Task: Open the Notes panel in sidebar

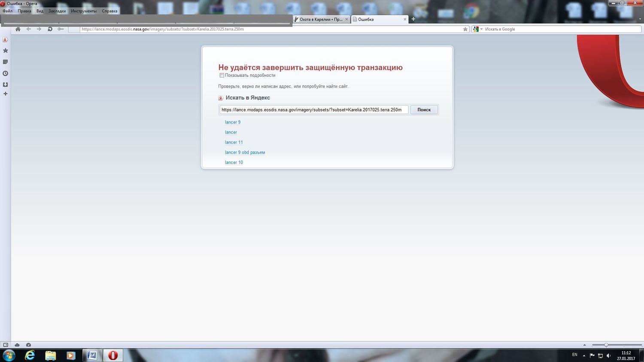Action: click(x=6, y=62)
